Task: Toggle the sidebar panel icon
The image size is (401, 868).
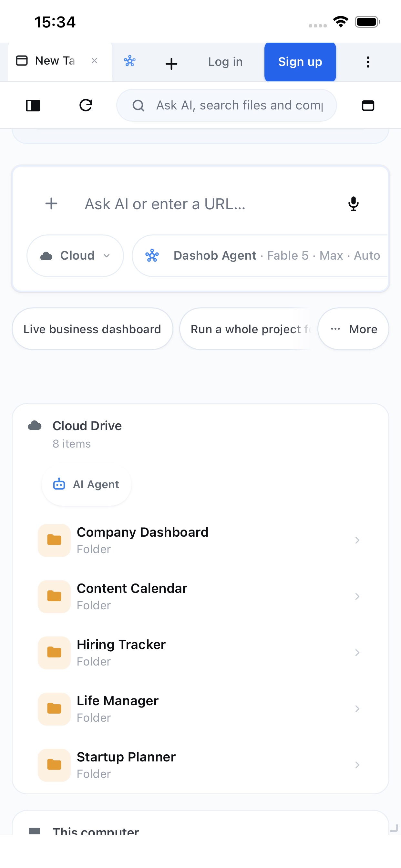Action: pos(33,106)
